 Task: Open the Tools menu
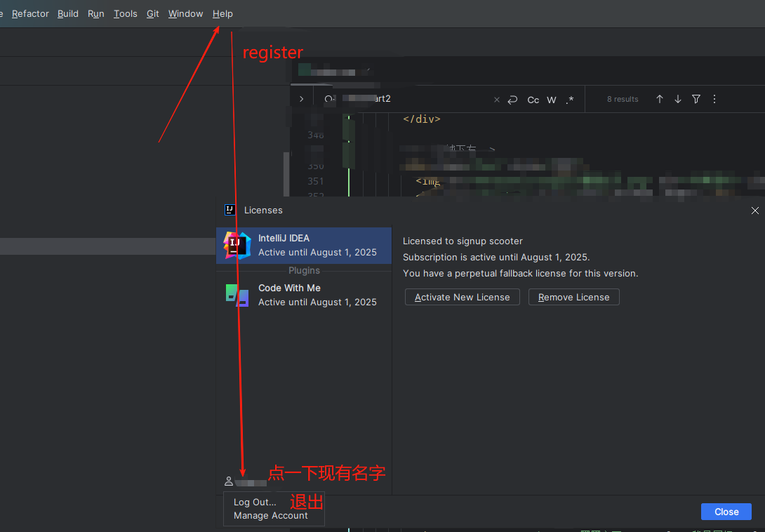pos(126,13)
